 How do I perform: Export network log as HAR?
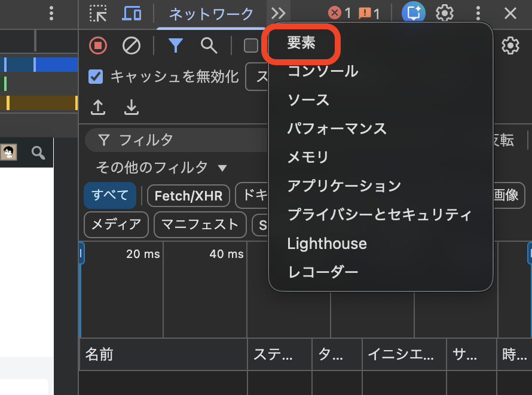pos(131,108)
